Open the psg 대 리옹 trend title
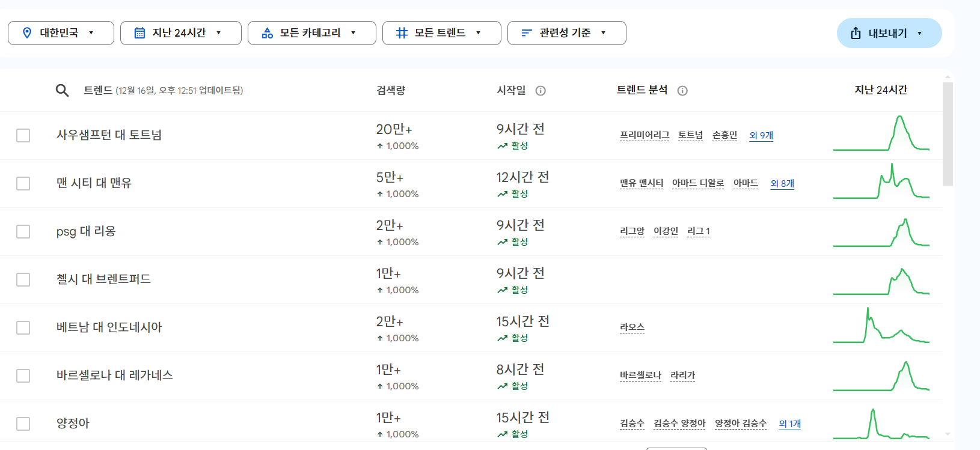980x450 pixels. pos(86,231)
